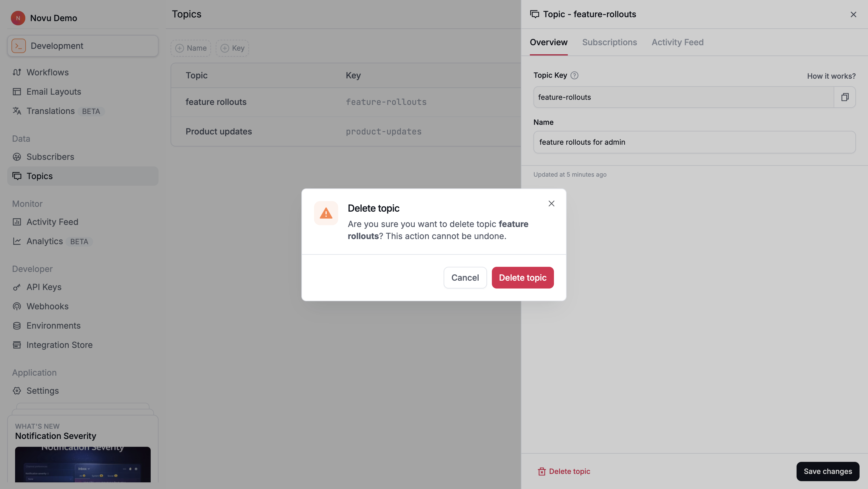Click the API Keys key icon
Viewport: 868px width, 489px height.
pyautogui.click(x=17, y=287)
